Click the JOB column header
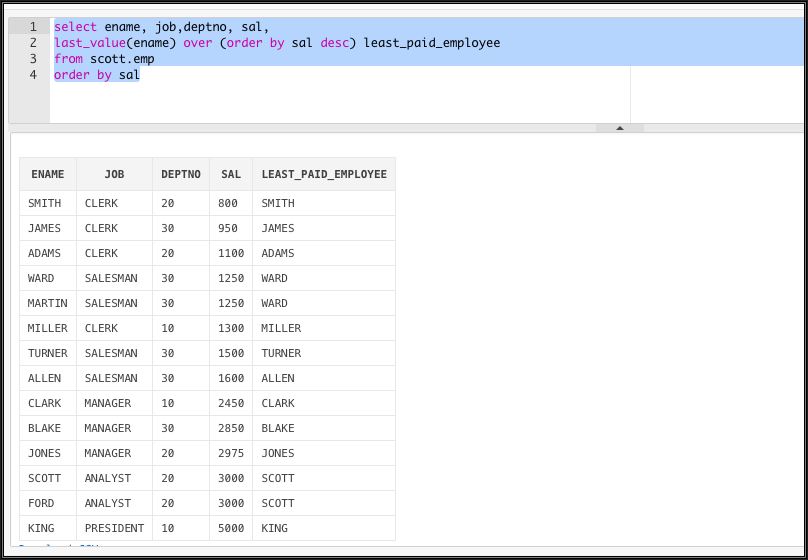 [114, 174]
